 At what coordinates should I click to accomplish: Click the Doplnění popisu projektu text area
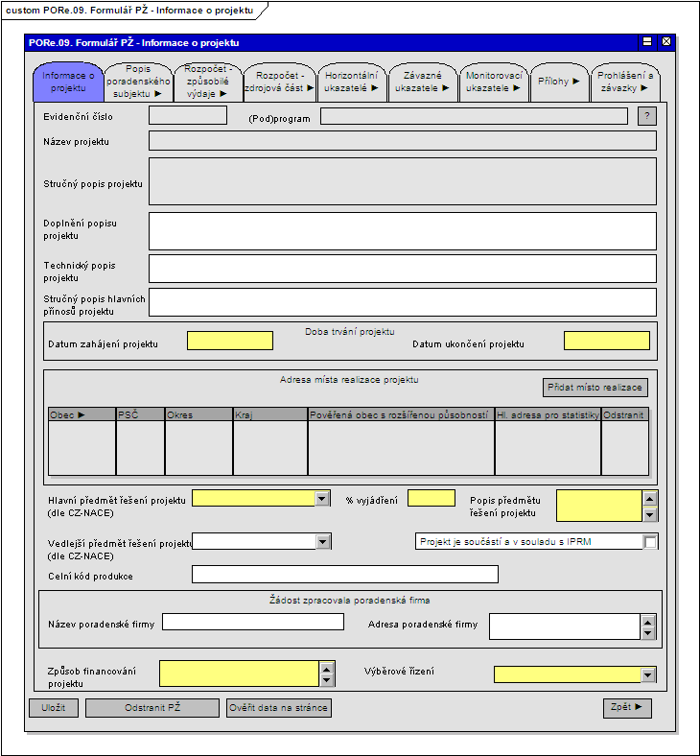[403, 231]
